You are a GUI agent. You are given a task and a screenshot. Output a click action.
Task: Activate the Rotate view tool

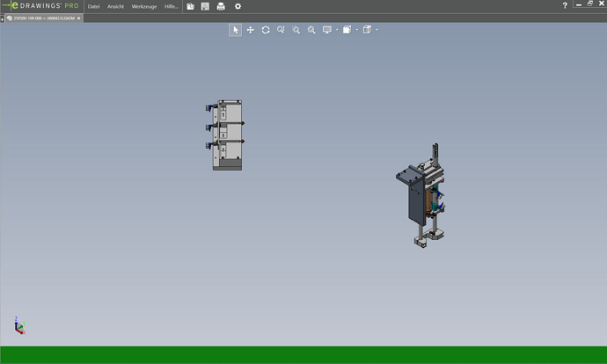click(x=266, y=30)
